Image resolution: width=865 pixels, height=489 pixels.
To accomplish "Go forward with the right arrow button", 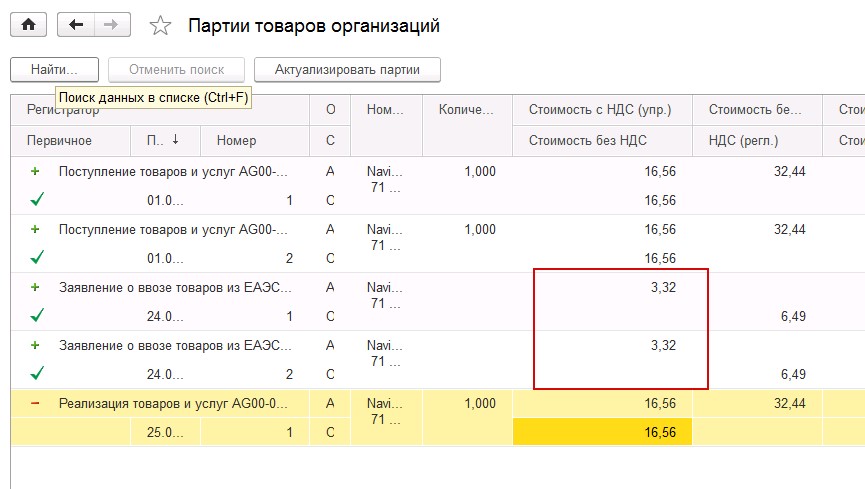I will point(110,25).
